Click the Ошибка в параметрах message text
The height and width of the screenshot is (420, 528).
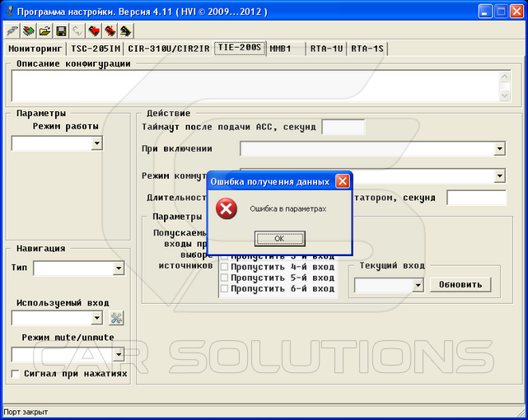288,209
